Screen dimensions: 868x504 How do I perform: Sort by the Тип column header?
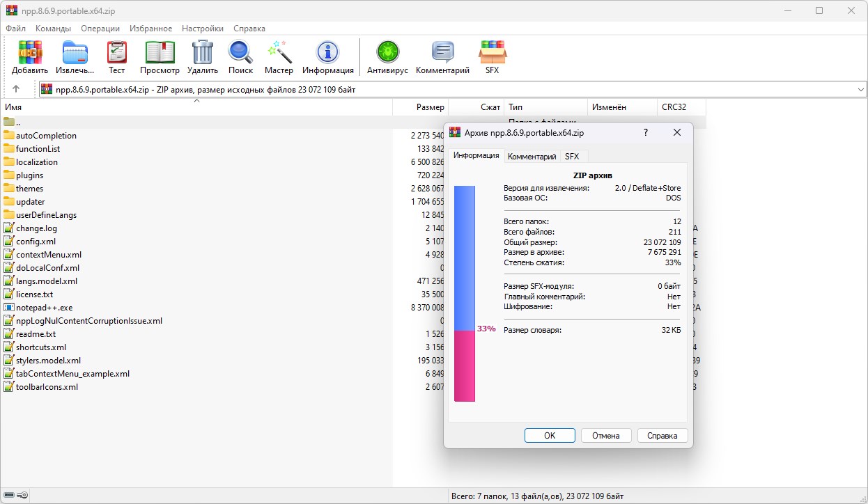pyautogui.click(x=545, y=107)
